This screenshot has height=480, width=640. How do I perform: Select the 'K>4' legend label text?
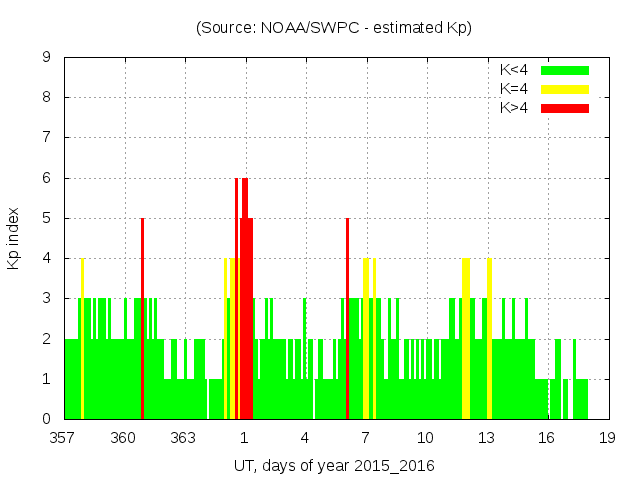pyautogui.click(x=513, y=108)
